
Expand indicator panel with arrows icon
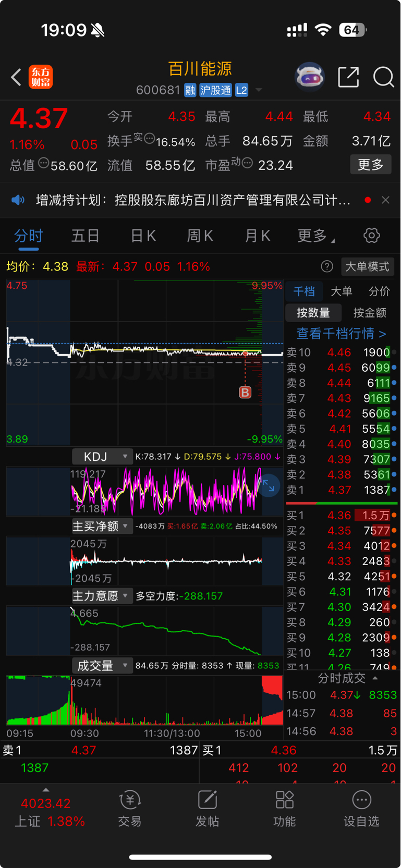click(x=269, y=486)
